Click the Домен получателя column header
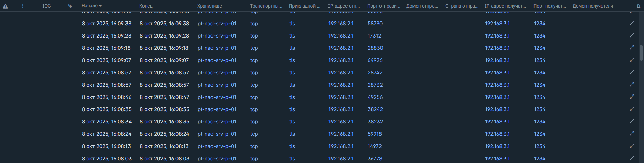The image size is (644, 163). [x=592, y=6]
